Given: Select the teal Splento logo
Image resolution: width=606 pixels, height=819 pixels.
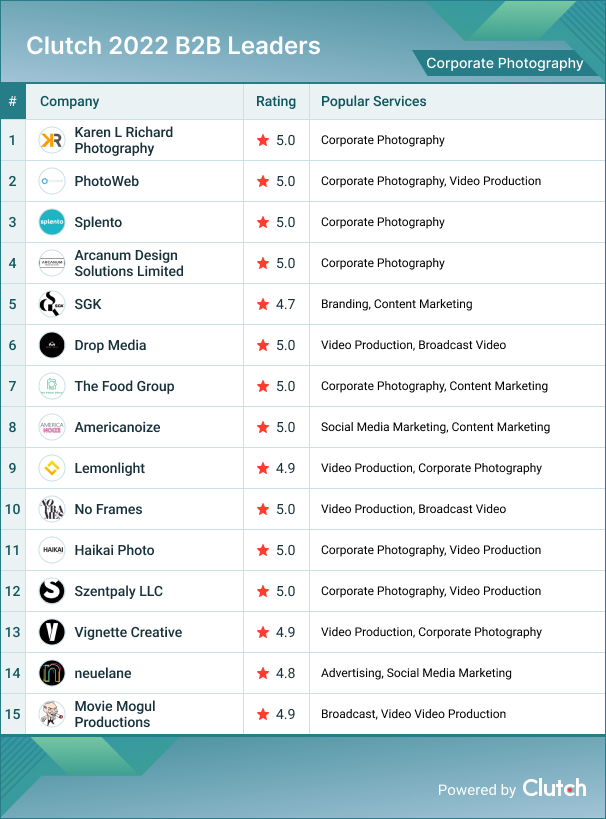Looking at the screenshot, I should tap(51, 222).
